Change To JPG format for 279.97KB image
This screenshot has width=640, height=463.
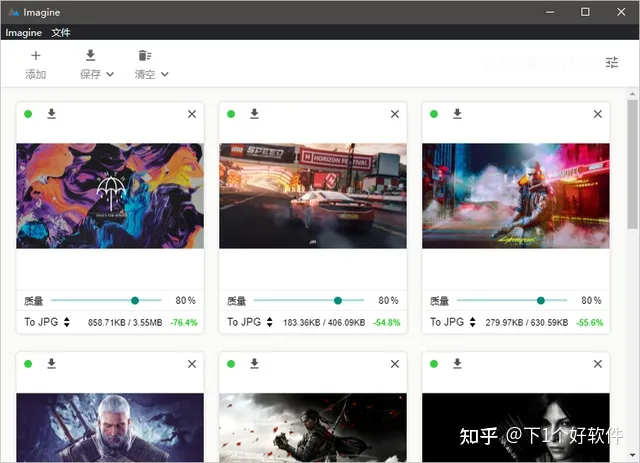[x=453, y=322]
